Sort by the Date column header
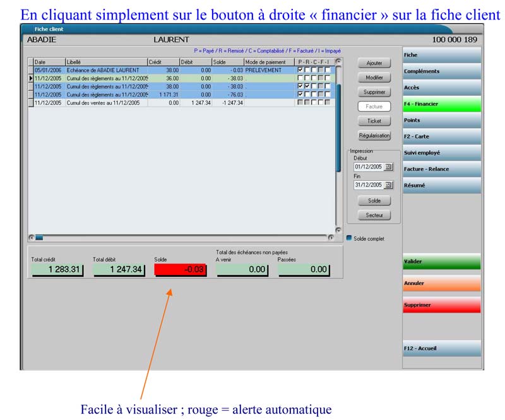The image size is (505, 420). [49, 62]
